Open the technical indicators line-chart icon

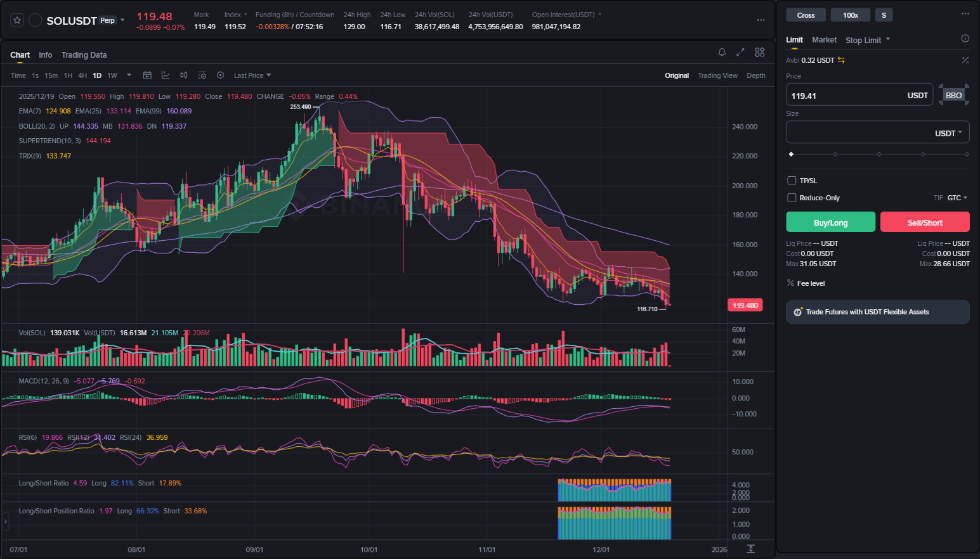pos(166,75)
